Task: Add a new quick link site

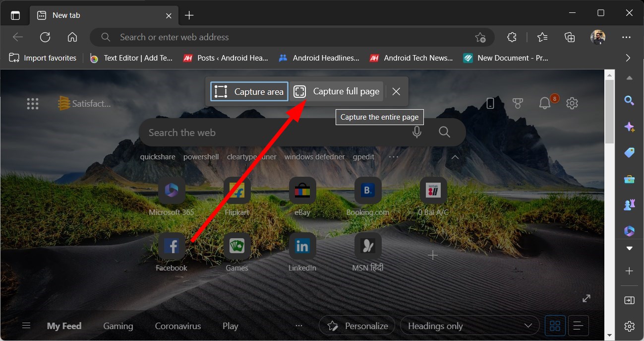Action: point(433,255)
